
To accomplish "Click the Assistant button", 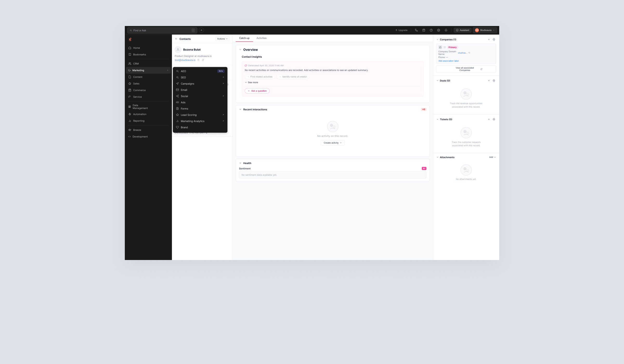I will click(463, 30).
